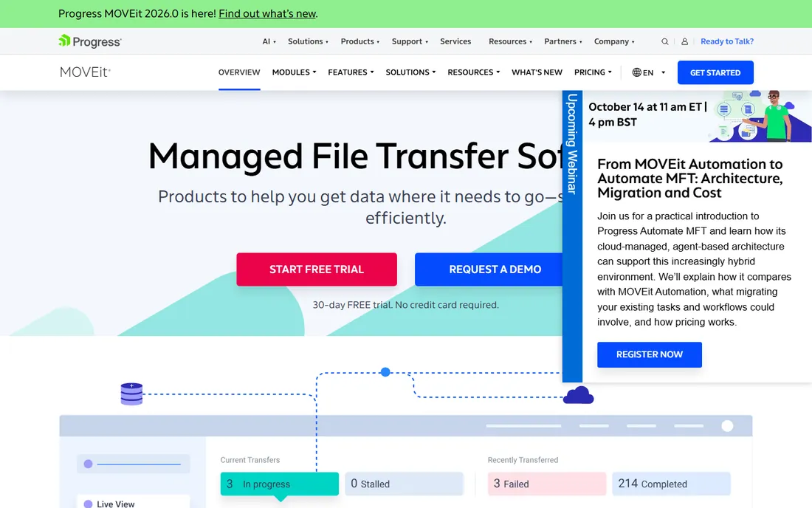Screen dimensions: 812x508
Task: Click the October 14 webinar date text
Action: [648, 114]
